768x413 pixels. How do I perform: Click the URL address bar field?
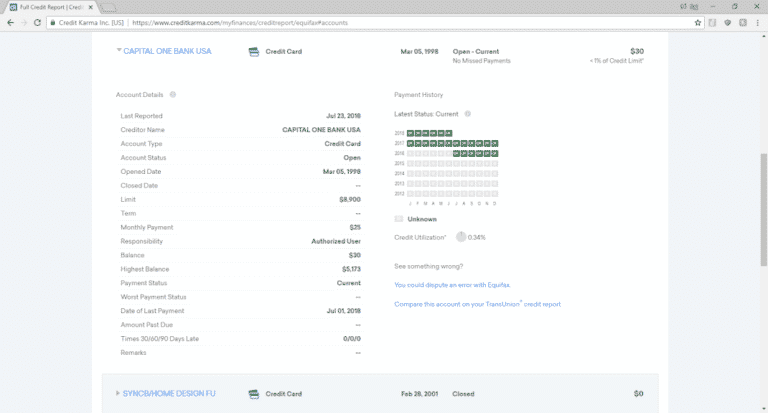click(400, 21)
